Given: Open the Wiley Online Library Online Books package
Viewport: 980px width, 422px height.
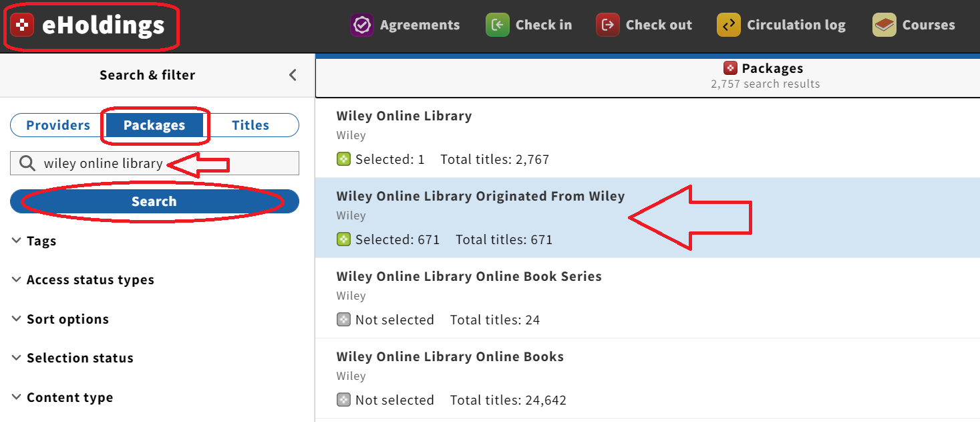Looking at the screenshot, I should (647, 379).
